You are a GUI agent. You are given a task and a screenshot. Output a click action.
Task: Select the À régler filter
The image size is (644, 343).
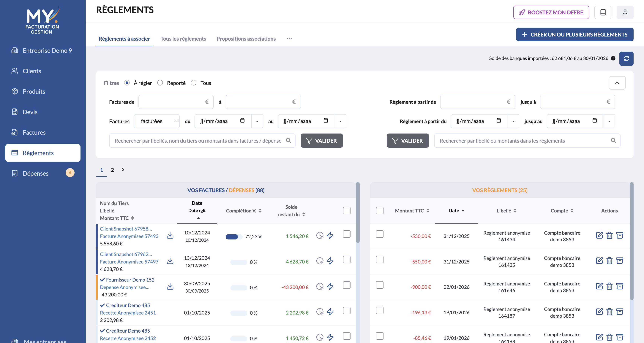[127, 83]
